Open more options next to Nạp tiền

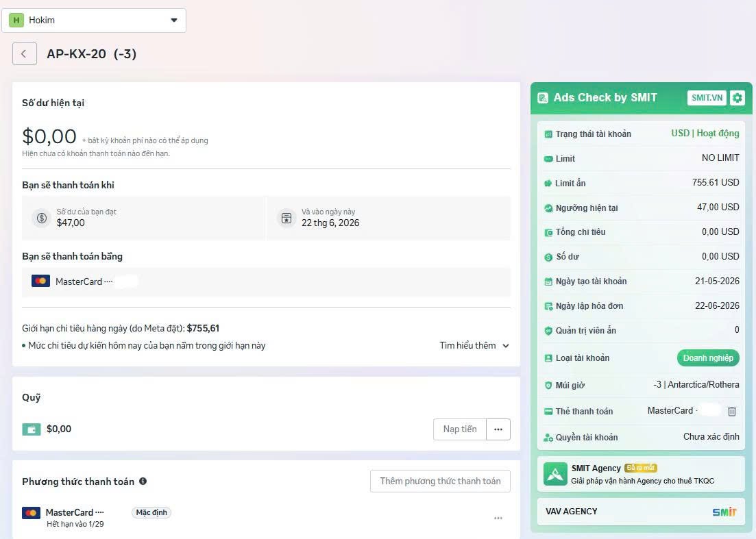498,429
